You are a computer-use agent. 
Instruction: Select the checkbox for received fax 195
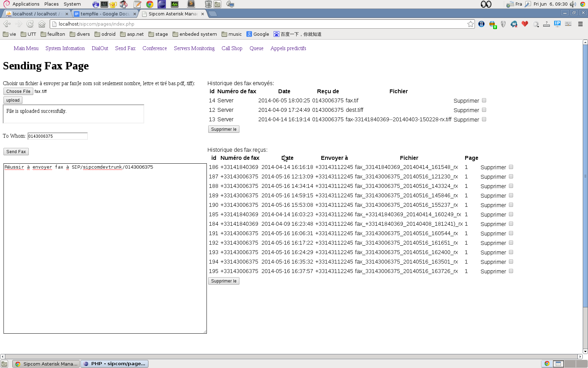pos(511,271)
